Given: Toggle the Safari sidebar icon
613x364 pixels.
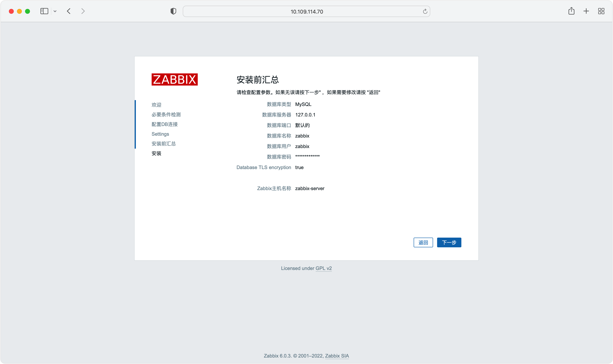Looking at the screenshot, I should (44, 11).
